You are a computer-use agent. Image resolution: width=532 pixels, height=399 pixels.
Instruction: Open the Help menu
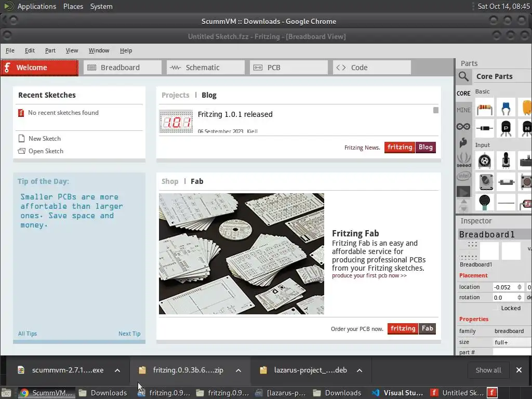[126, 50]
